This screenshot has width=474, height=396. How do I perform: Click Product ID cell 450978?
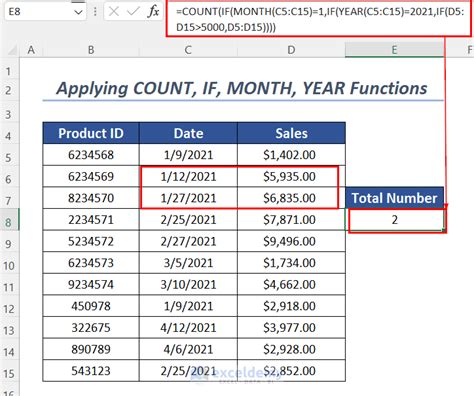(91, 306)
